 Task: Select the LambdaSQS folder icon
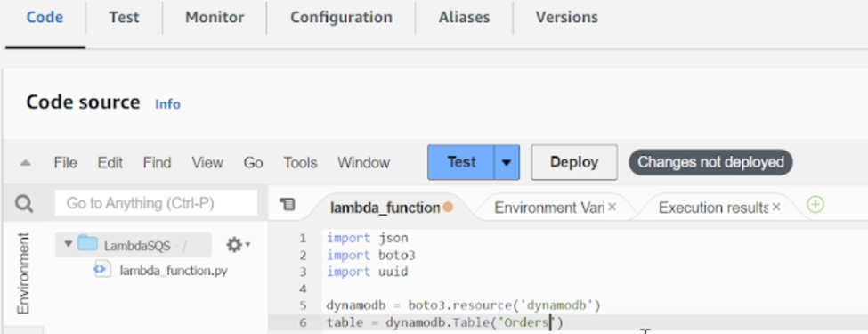(87, 244)
